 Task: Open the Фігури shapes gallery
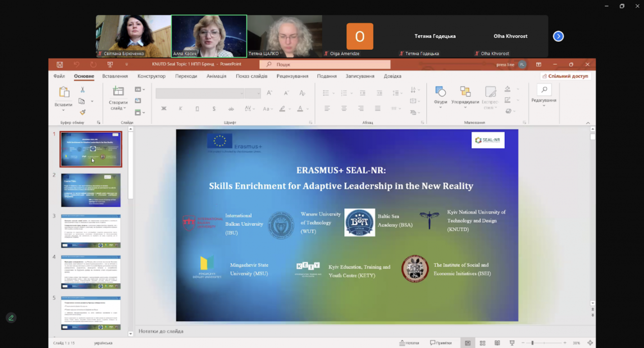[x=440, y=95]
